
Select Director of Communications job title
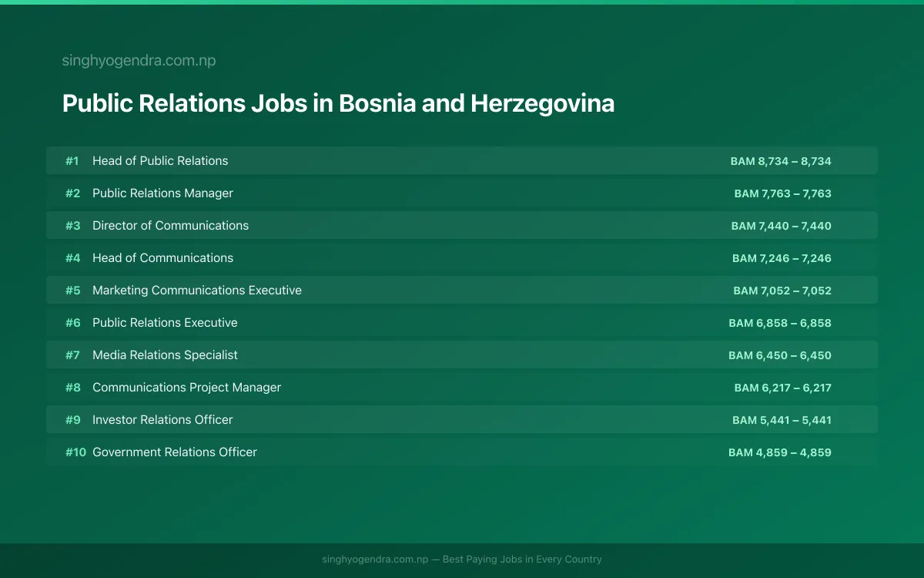click(171, 226)
